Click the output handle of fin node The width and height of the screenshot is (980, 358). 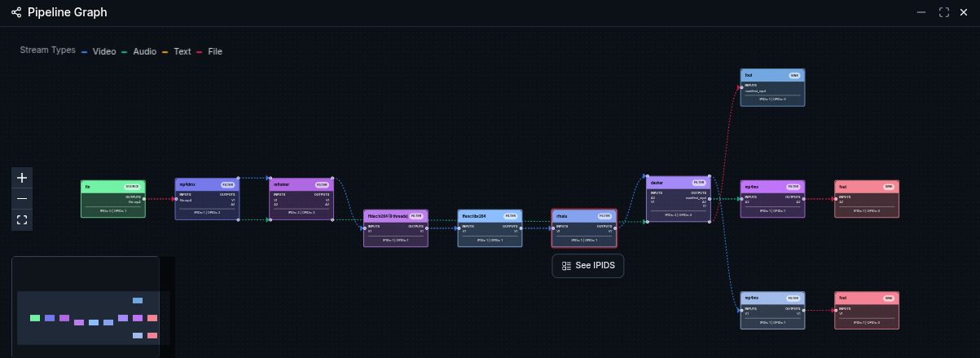[x=145, y=200]
